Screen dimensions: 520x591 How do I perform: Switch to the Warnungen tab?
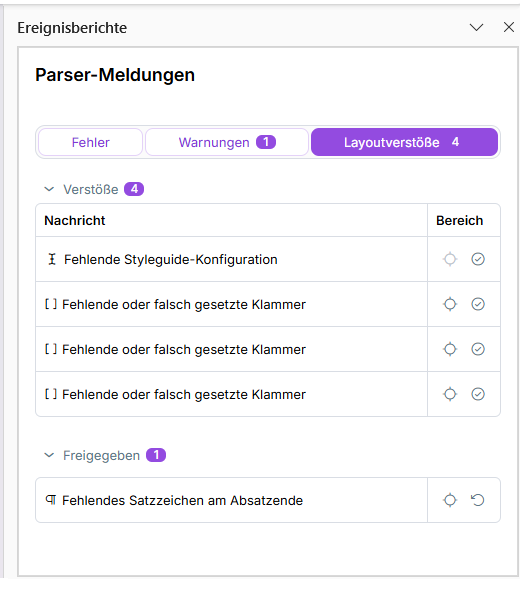[x=227, y=142]
